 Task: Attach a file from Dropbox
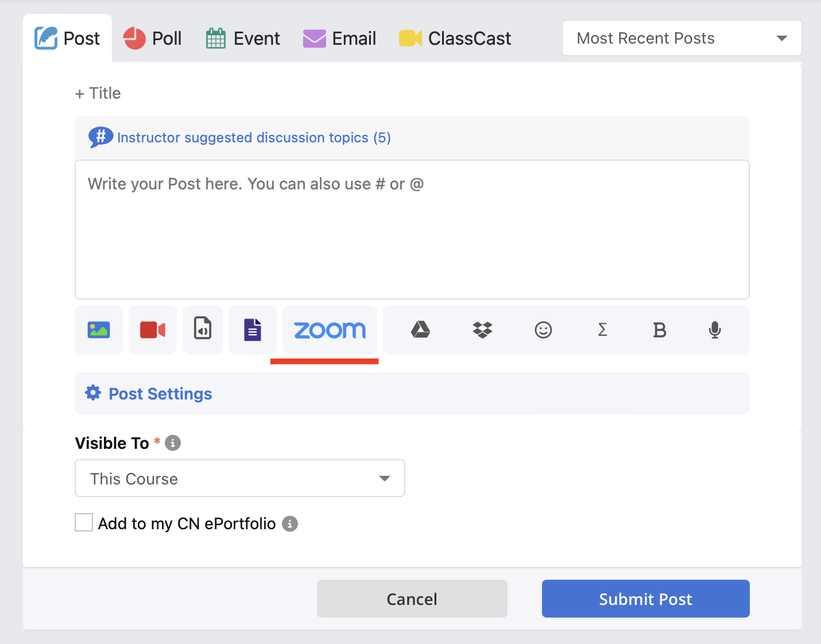482,329
